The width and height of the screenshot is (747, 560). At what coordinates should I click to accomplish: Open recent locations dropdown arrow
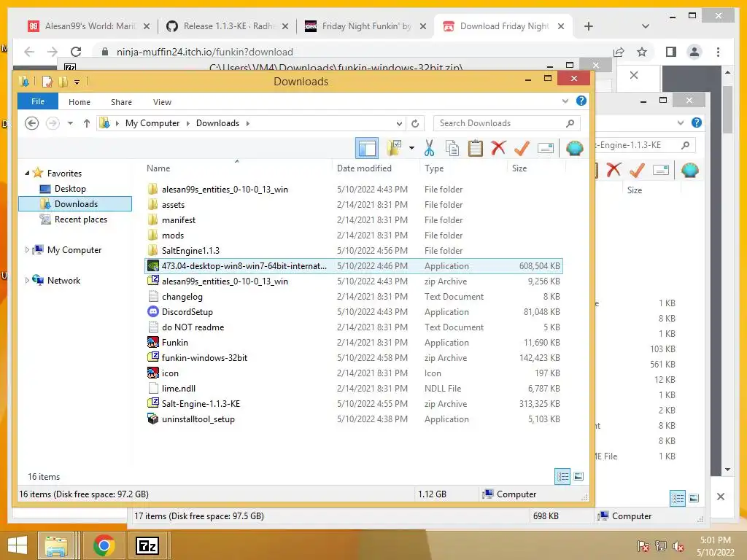click(x=70, y=123)
